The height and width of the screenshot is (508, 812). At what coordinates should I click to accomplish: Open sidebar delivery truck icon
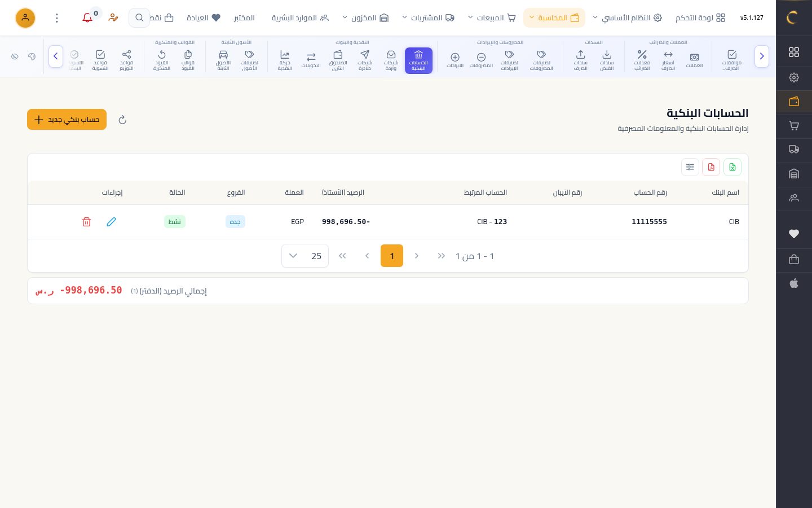coord(794,150)
